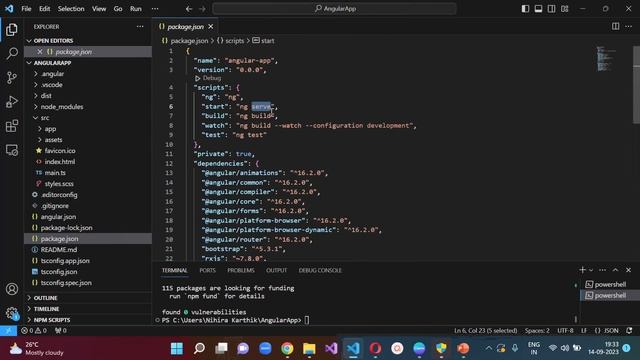Open the Manage gear icon
This screenshot has width=640, height=360.
click(12, 313)
